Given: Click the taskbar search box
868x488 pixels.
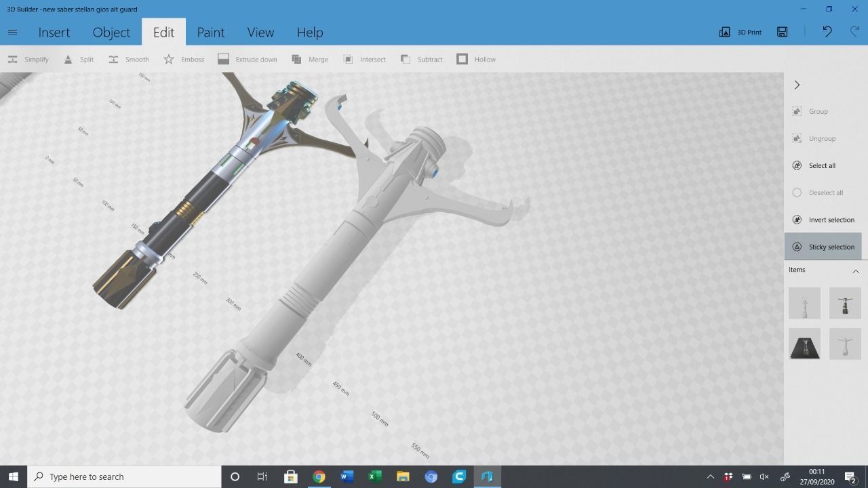Looking at the screenshot, I should pyautogui.click(x=124, y=476).
